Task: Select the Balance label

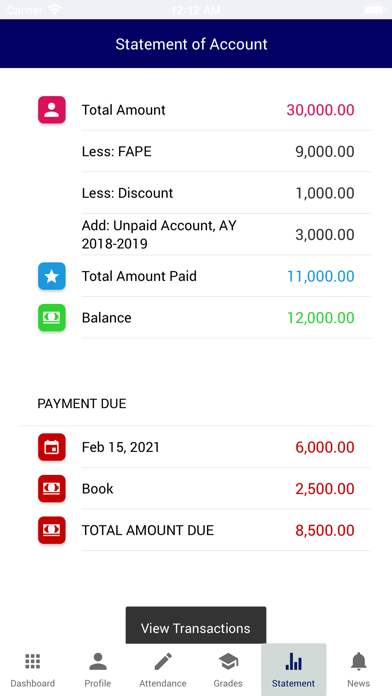Action: (107, 317)
